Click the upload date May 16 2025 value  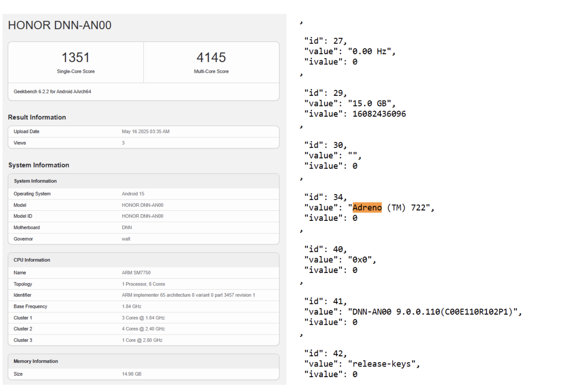coord(145,132)
